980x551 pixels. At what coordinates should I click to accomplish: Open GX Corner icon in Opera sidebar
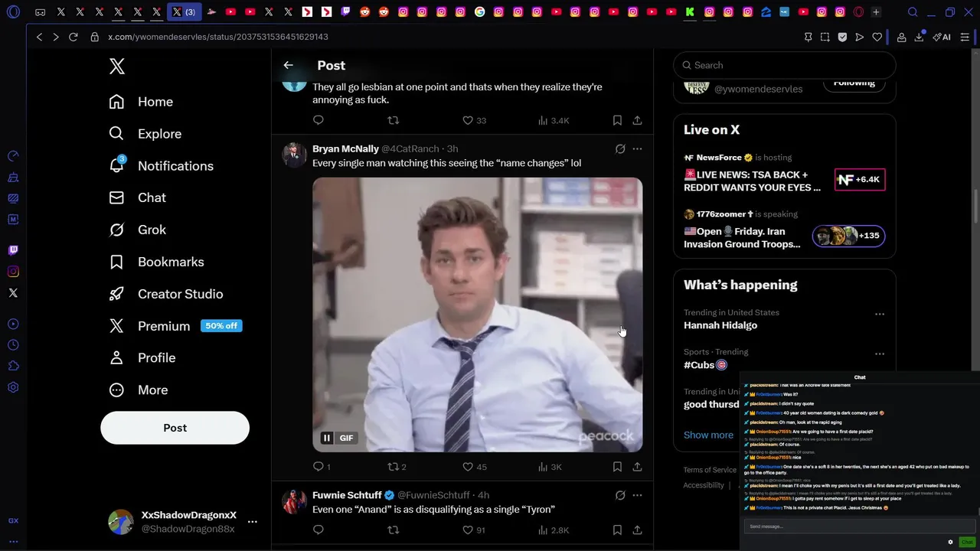(13, 520)
